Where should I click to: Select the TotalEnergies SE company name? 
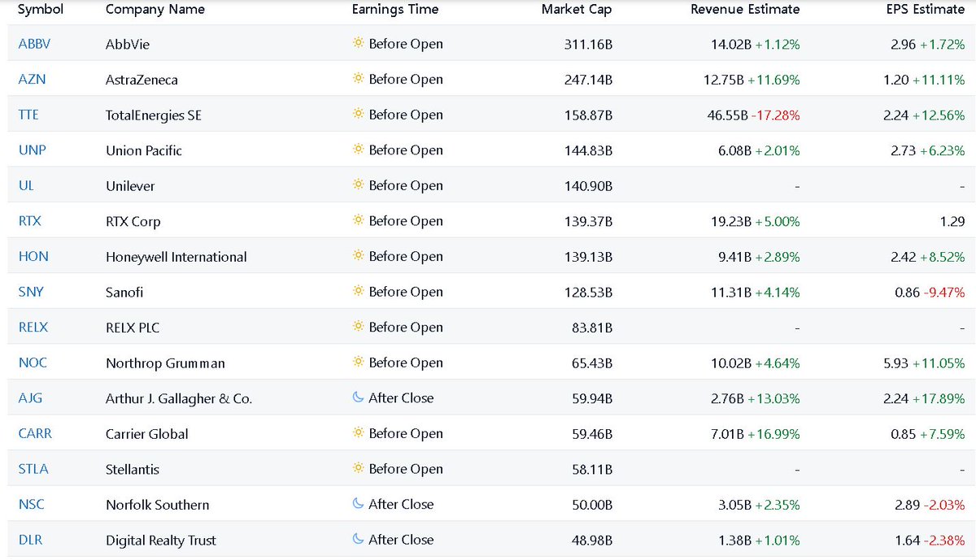coord(154,115)
